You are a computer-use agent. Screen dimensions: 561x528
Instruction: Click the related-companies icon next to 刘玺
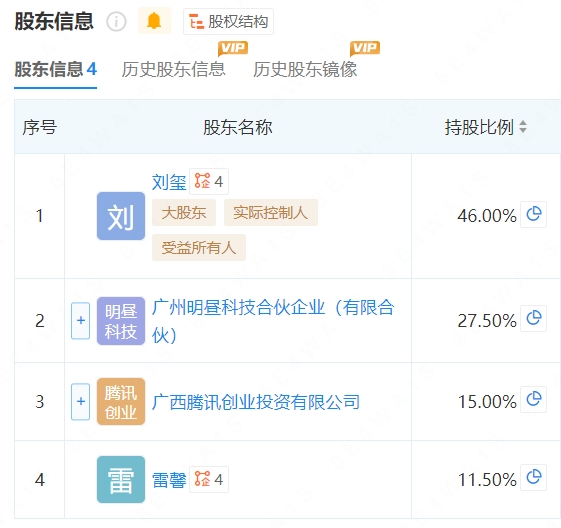tap(209, 181)
